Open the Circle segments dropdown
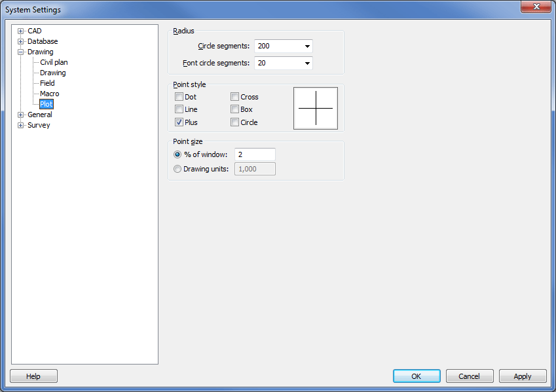Screen dimensions: 556x392 pyautogui.click(x=306, y=46)
